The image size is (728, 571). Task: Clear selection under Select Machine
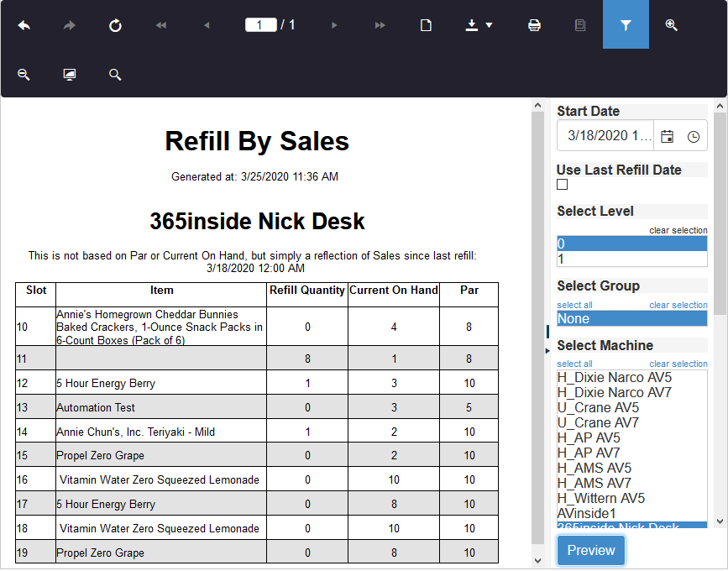[x=678, y=364]
